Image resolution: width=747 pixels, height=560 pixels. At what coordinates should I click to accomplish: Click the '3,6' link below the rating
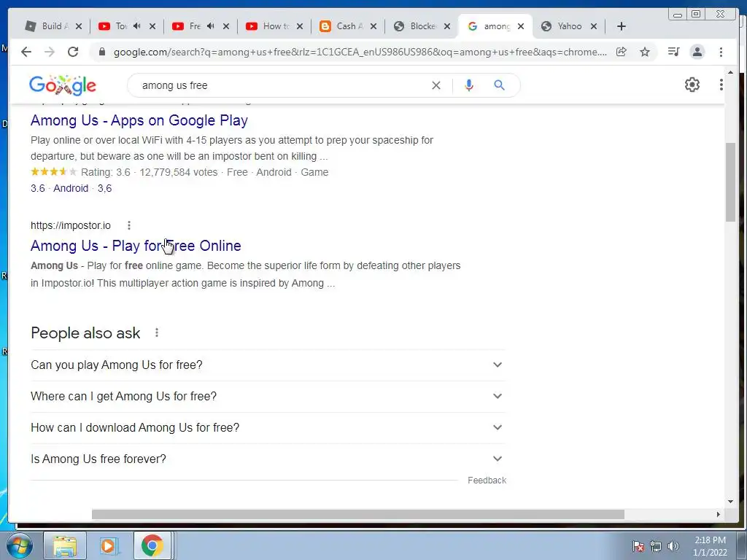(x=105, y=188)
